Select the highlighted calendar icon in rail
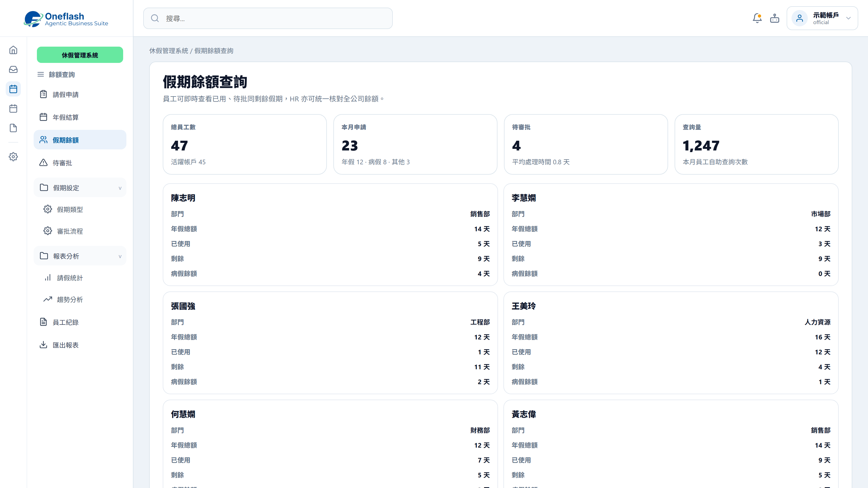Screen dimensions: 868x488 13,89
